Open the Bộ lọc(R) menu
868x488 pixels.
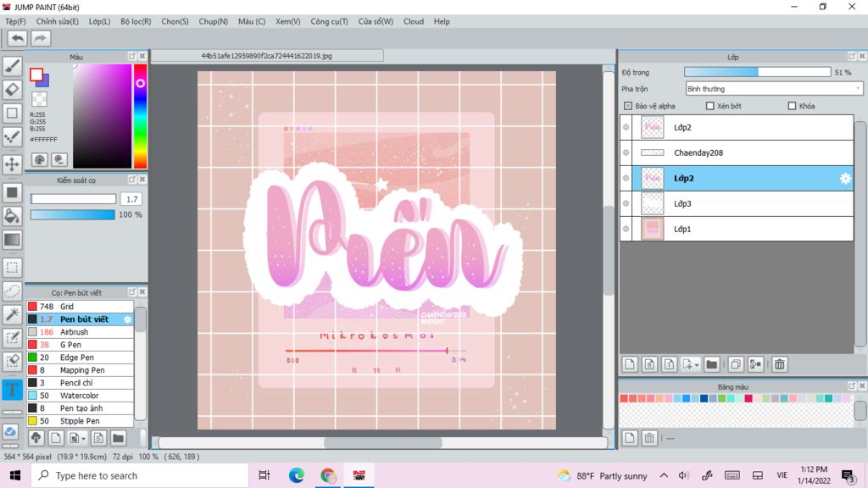tap(136, 21)
